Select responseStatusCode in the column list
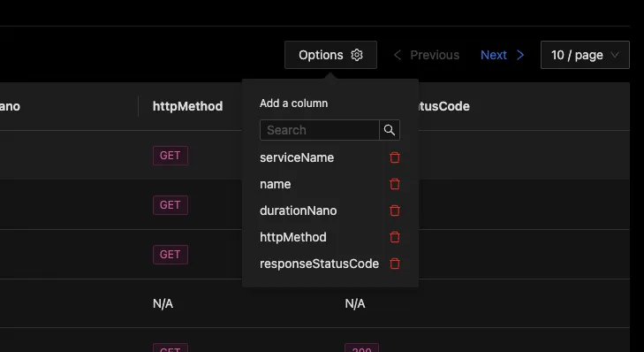 [319, 264]
